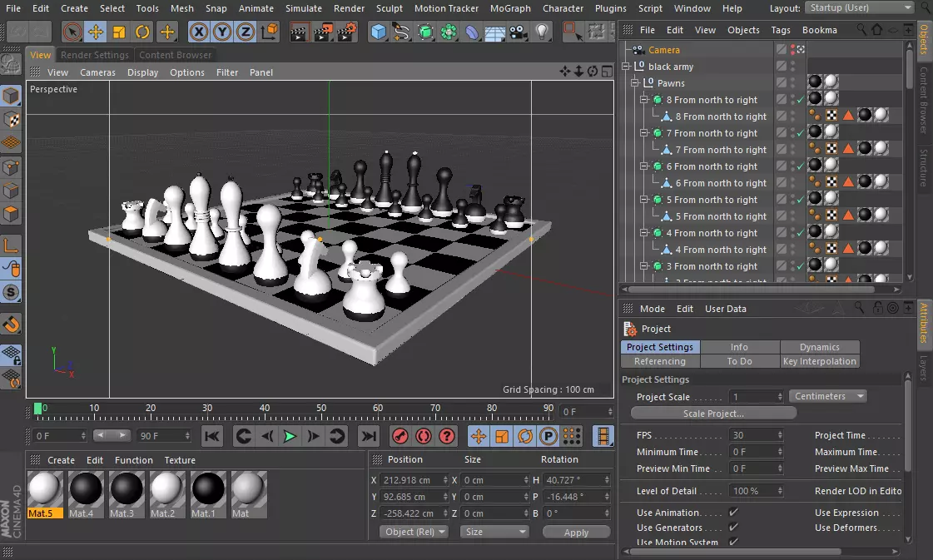
Task: Toggle X axis lock
Action: pyautogui.click(x=199, y=32)
